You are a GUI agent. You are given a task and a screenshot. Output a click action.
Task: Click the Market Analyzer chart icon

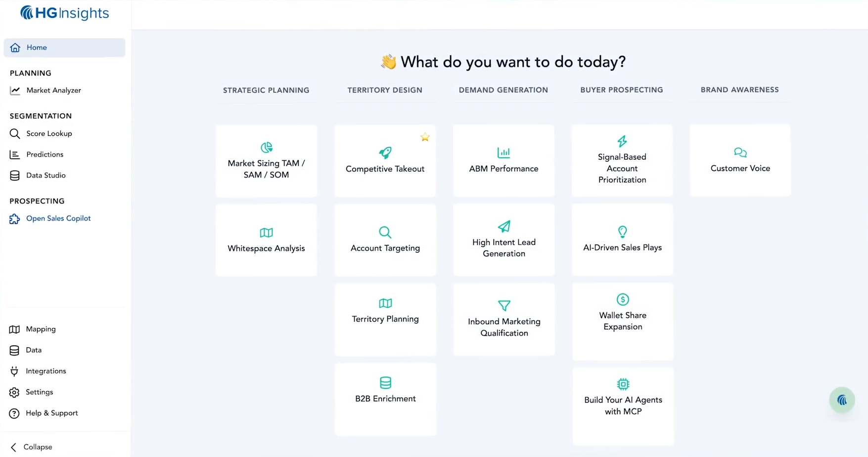(15, 90)
